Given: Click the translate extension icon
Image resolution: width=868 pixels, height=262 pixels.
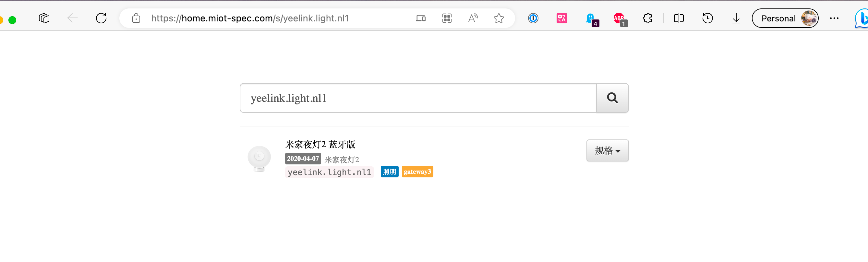Looking at the screenshot, I should click(561, 18).
